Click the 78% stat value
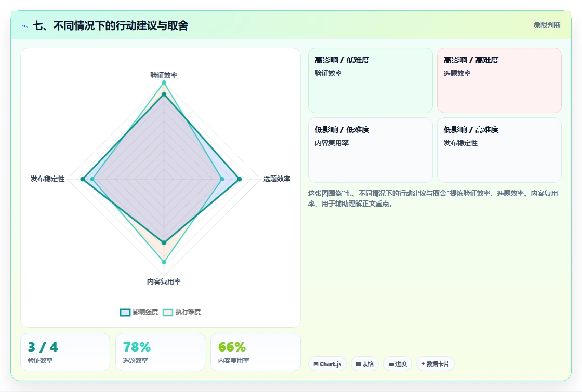The image size is (582, 392). 137,347
